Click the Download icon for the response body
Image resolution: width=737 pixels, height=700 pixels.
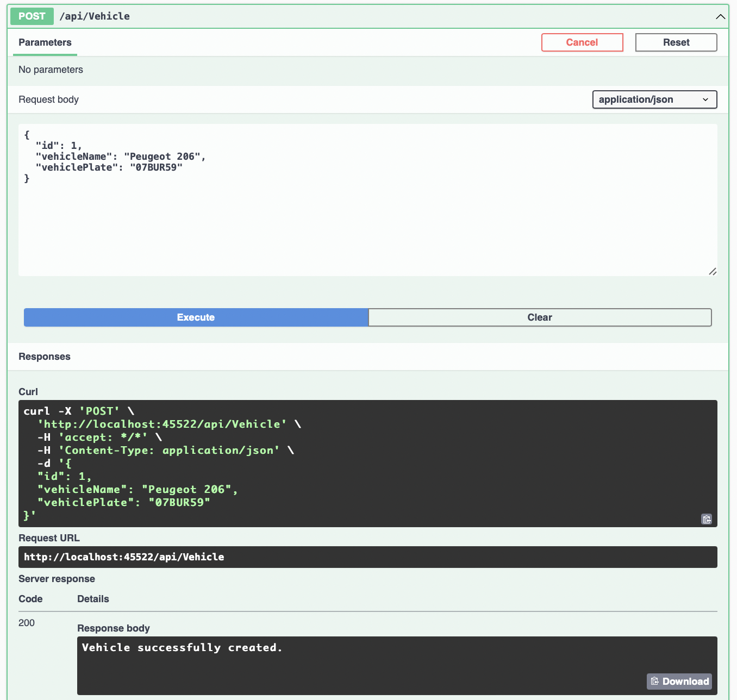coord(679,681)
